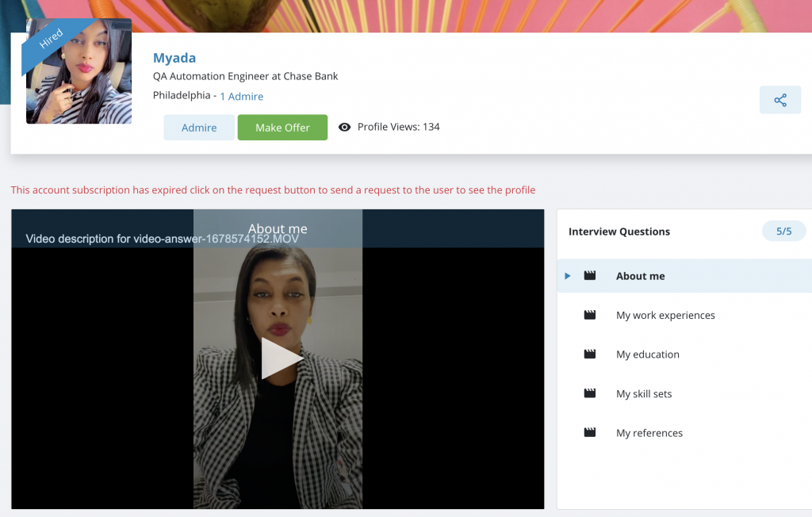The image size is (812, 517).
Task: Click the clapperboard icon beside My skill sets
Action: click(590, 393)
